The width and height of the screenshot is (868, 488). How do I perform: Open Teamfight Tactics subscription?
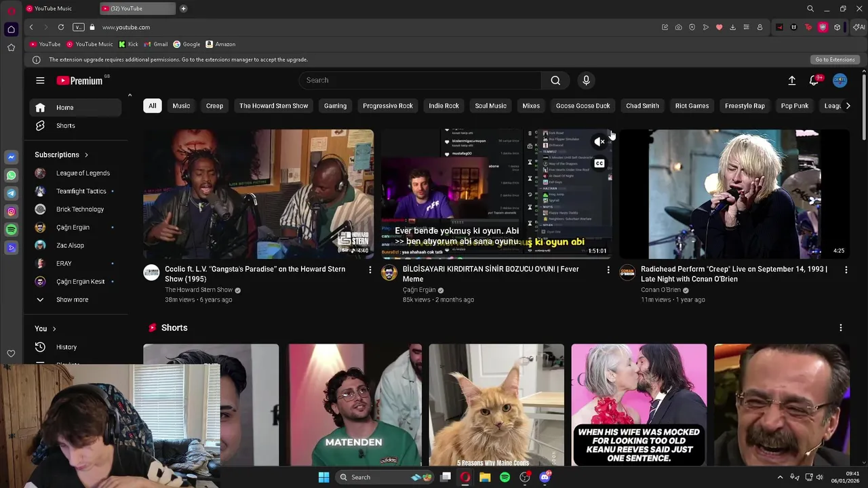pyautogui.click(x=75, y=191)
